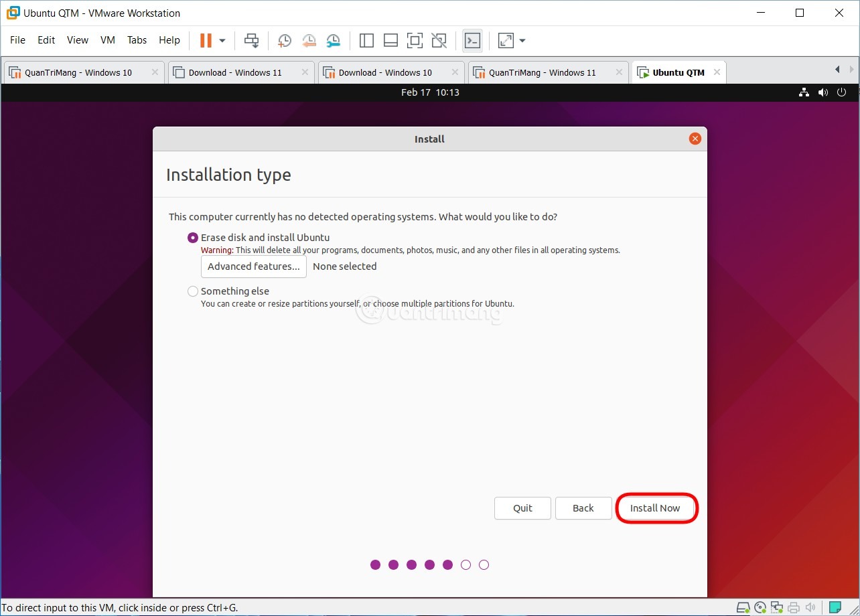This screenshot has width=860, height=616.
Task: Click the hard disk device status icon
Action: coord(743,608)
